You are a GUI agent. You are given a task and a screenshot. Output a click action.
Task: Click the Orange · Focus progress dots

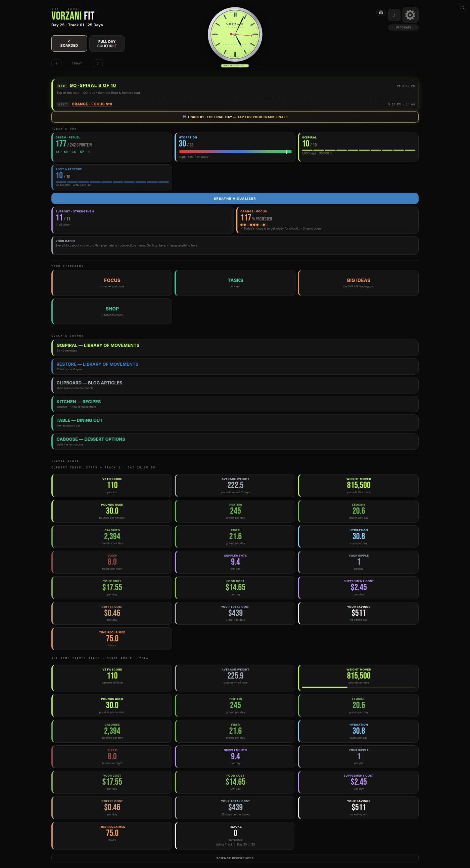point(254,225)
